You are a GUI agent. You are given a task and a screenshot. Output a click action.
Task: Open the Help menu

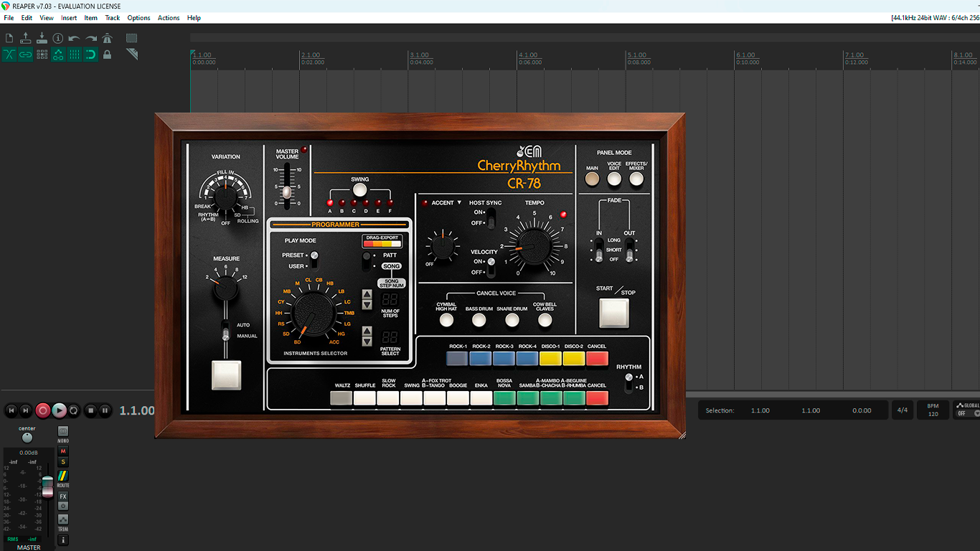pos(194,18)
